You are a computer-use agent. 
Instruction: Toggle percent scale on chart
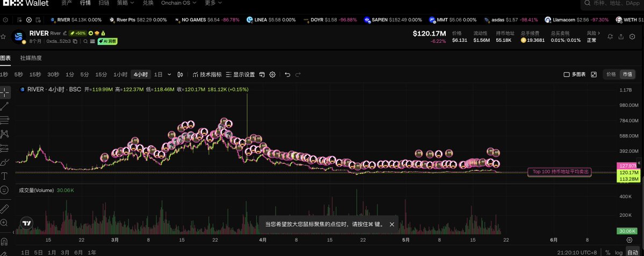607,252
